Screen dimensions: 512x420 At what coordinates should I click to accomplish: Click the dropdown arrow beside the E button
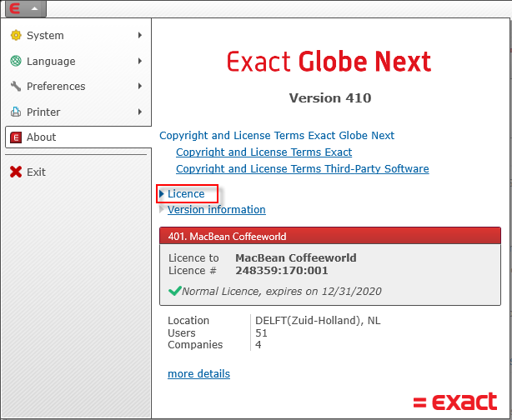34,9
